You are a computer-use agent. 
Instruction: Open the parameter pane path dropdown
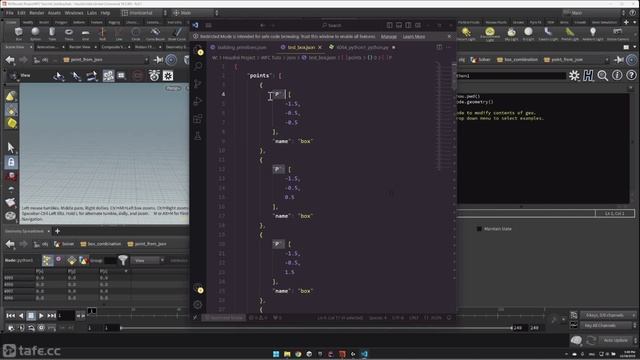click(x=607, y=60)
